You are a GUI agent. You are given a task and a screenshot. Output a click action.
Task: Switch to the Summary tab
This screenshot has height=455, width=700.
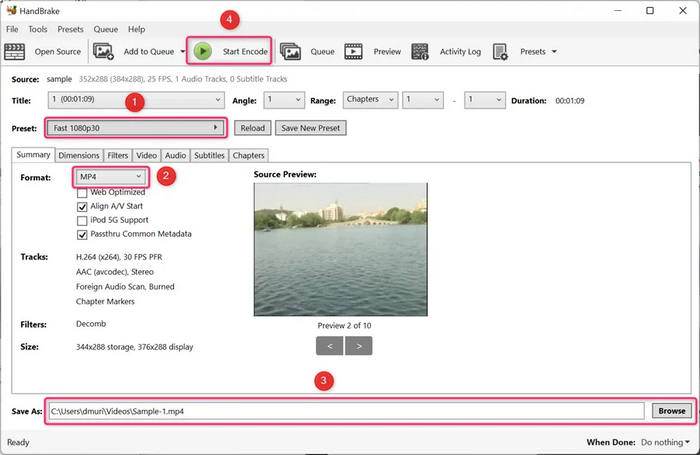(x=33, y=154)
